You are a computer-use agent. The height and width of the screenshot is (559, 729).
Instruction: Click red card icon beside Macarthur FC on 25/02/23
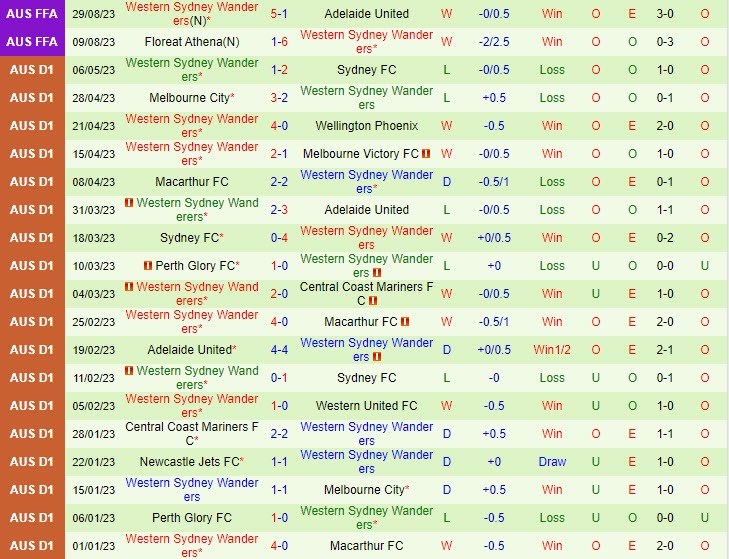click(x=405, y=321)
